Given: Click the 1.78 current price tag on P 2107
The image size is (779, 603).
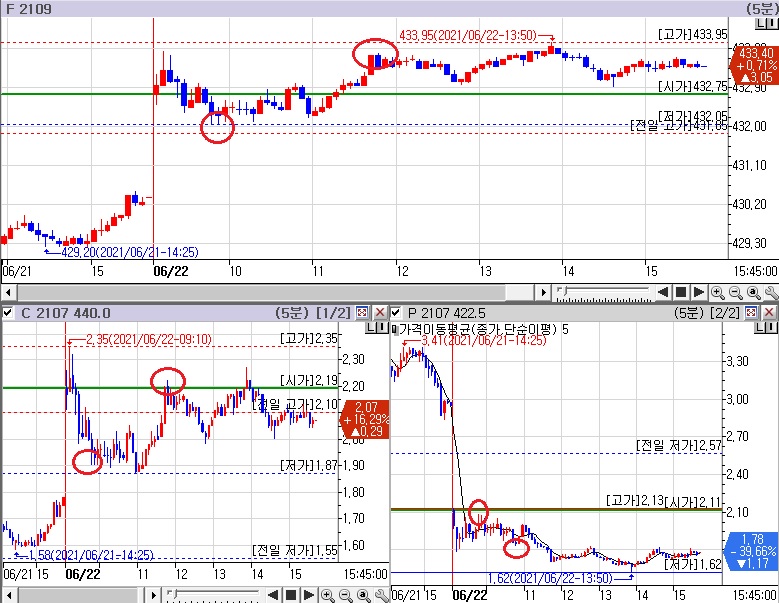Looking at the screenshot, I should (752, 551).
